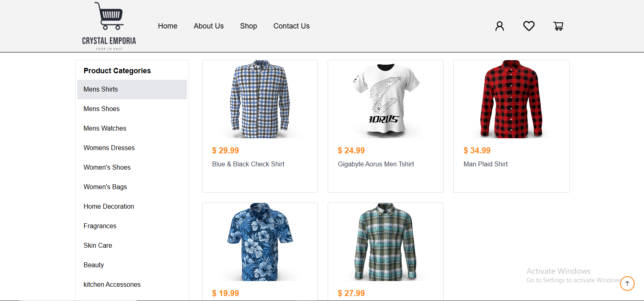Click the $ 29.99 price

pyautogui.click(x=225, y=150)
